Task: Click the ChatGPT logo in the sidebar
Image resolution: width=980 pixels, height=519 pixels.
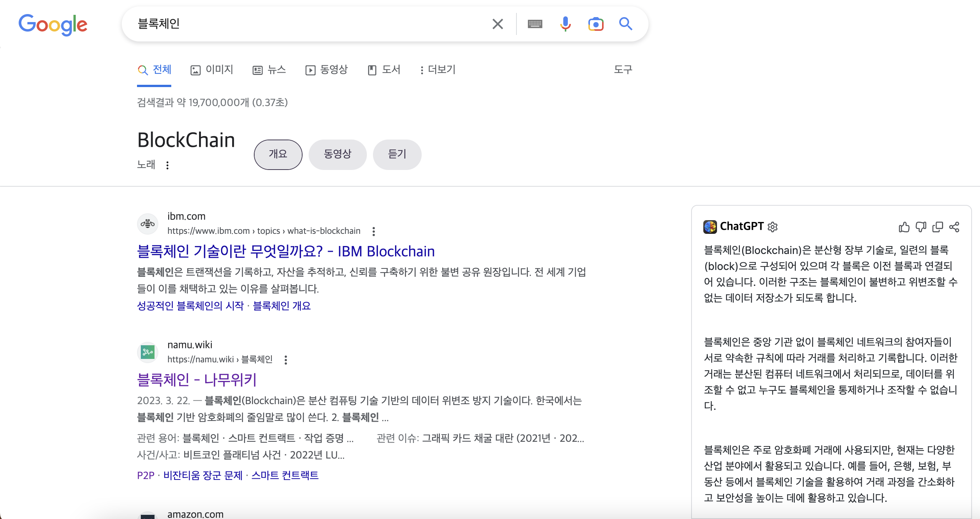Action: tap(710, 227)
